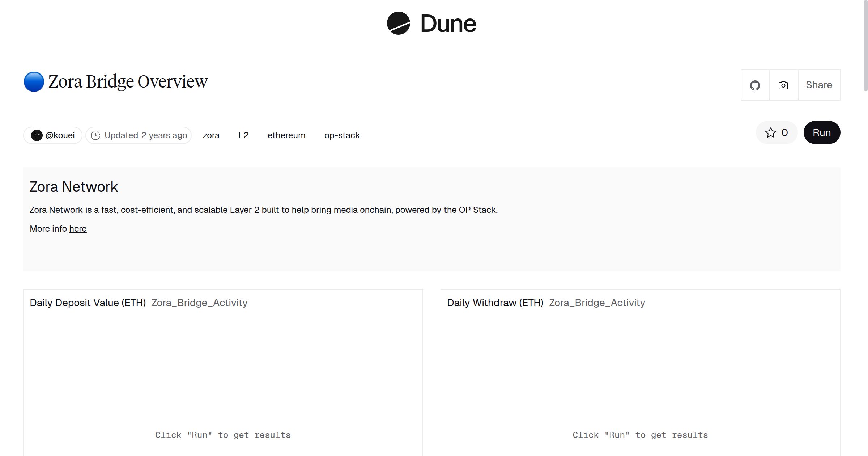The image size is (868, 456).
Task: Click the Daily Deposit Value (ETH) title
Action: (x=88, y=303)
